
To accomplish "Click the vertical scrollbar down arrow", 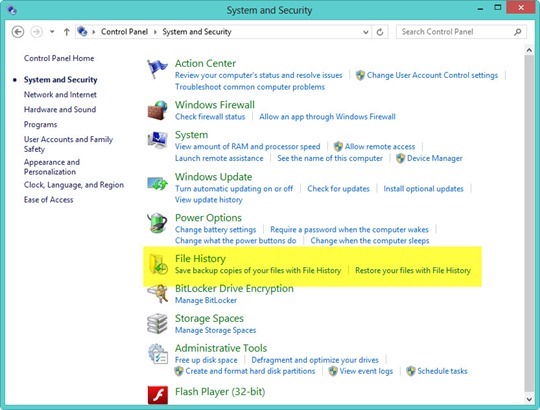I will [x=529, y=399].
